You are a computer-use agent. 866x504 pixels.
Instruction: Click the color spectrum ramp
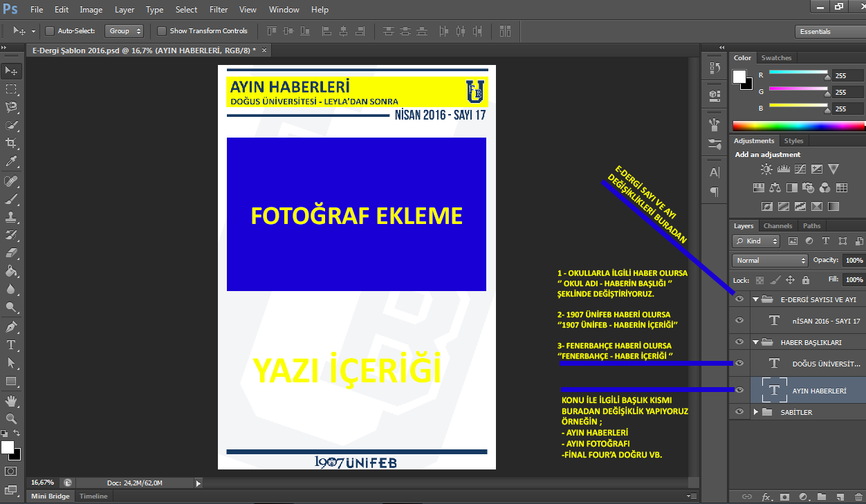798,126
